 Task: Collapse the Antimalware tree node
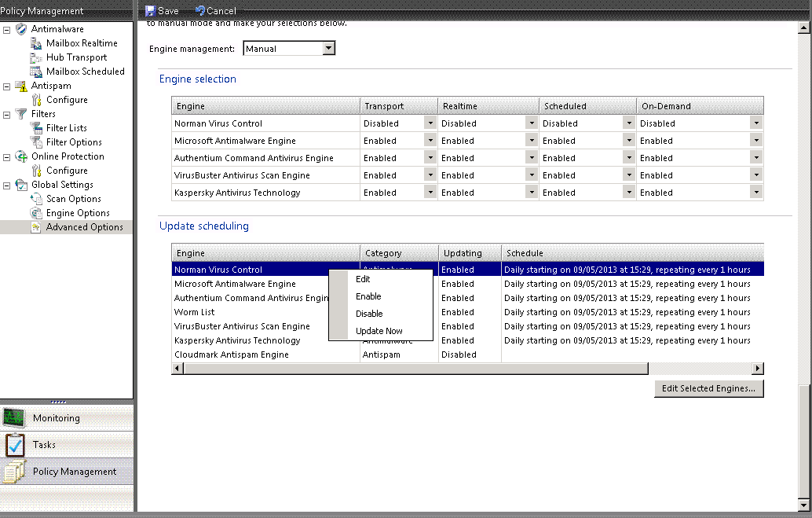point(7,29)
